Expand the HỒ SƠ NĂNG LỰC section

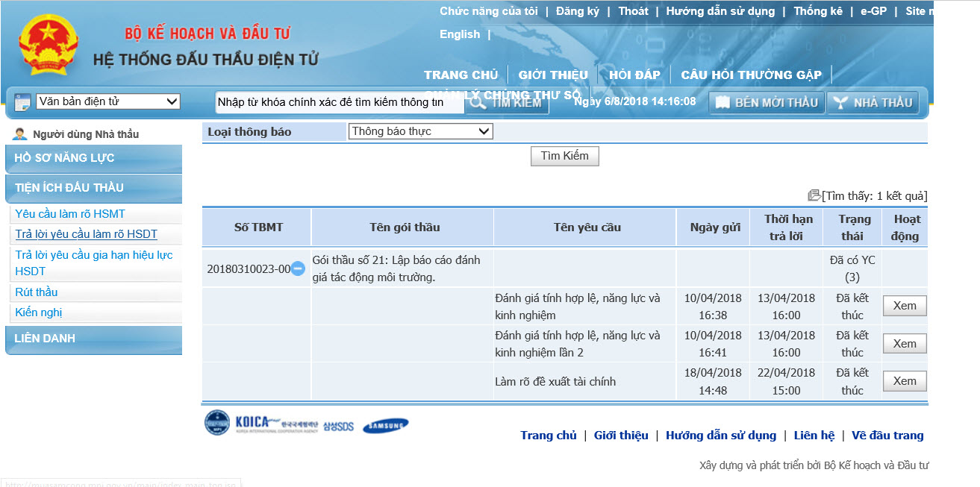click(93, 158)
